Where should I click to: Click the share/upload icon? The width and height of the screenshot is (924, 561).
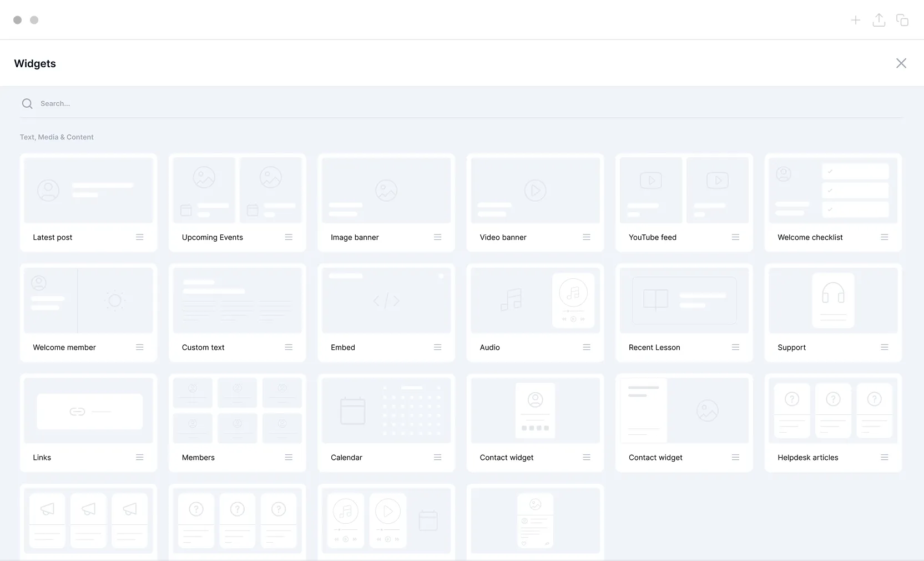(879, 21)
